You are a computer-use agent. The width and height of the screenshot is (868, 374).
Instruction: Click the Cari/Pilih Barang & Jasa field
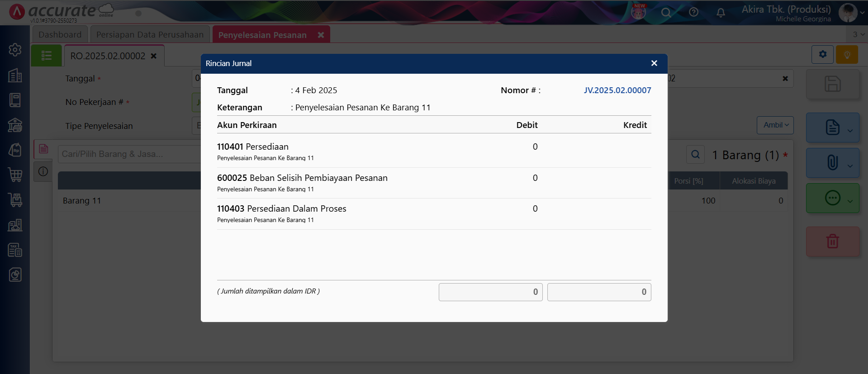[x=129, y=154]
